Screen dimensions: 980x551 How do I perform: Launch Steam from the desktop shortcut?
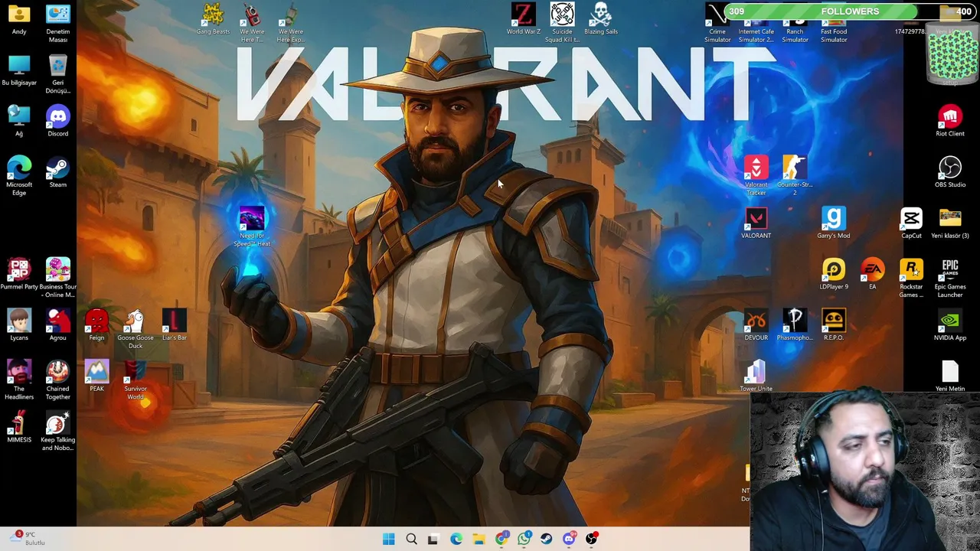pyautogui.click(x=57, y=172)
